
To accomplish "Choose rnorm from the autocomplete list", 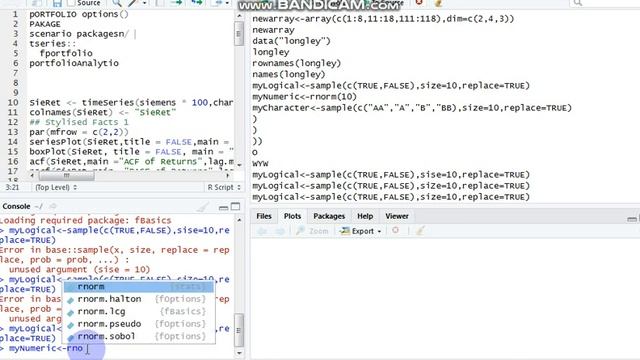I will (138, 287).
